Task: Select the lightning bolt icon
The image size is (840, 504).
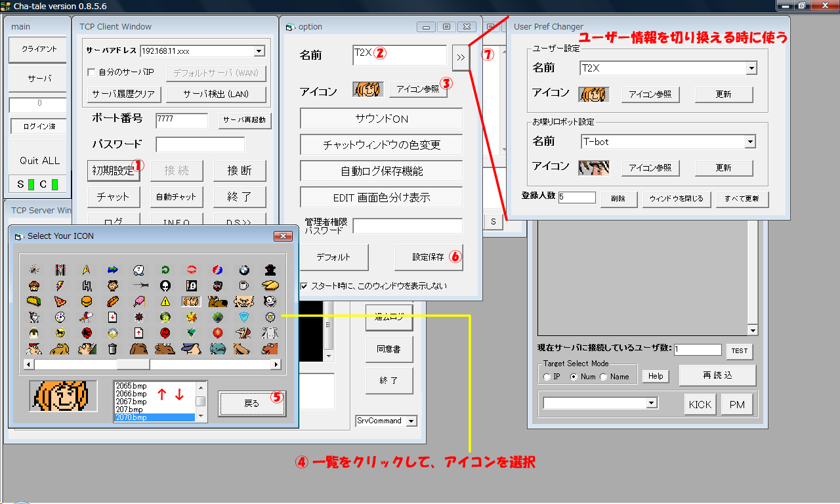Action: pyautogui.click(x=60, y=285)
